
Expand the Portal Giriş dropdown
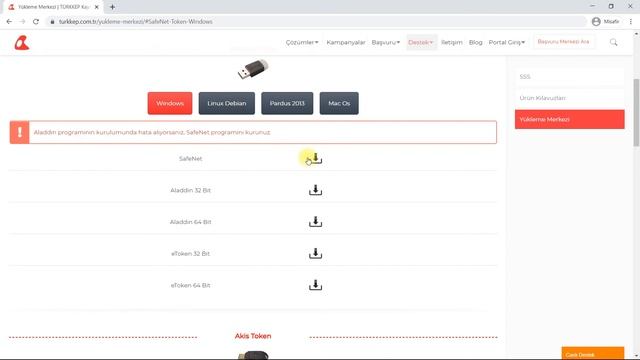pyautogui.click(x=507, y=42)
